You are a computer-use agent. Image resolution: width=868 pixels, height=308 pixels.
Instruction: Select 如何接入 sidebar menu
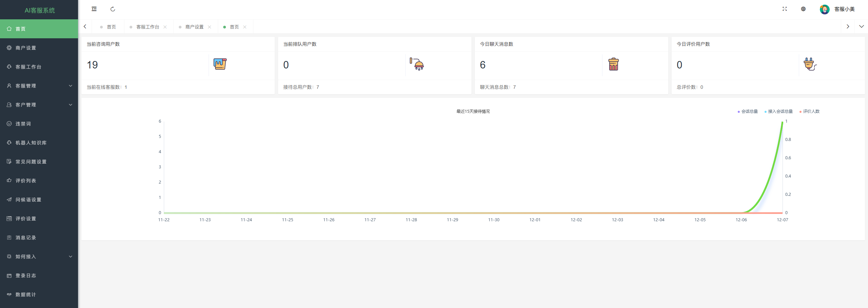coord(39,256)
